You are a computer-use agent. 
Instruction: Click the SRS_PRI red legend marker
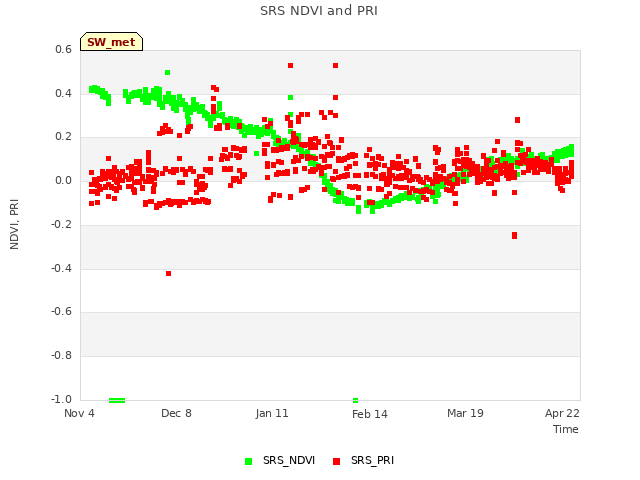[x=336, y=461]
